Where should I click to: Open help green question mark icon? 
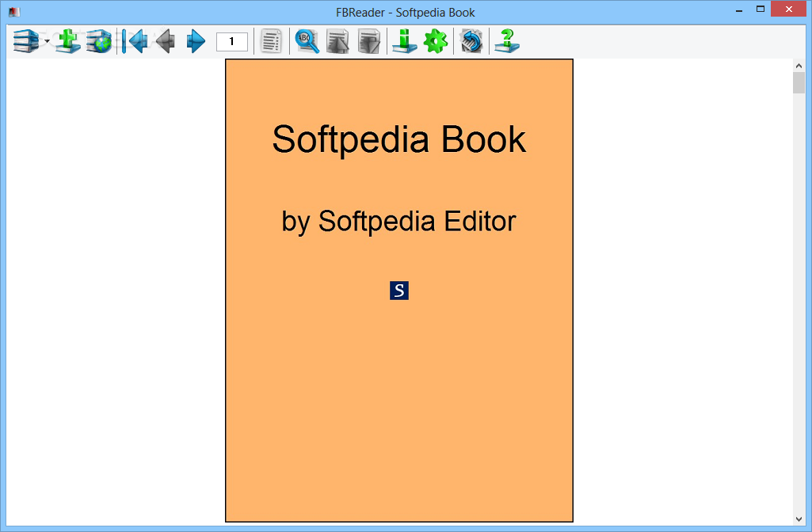[507, 41]
